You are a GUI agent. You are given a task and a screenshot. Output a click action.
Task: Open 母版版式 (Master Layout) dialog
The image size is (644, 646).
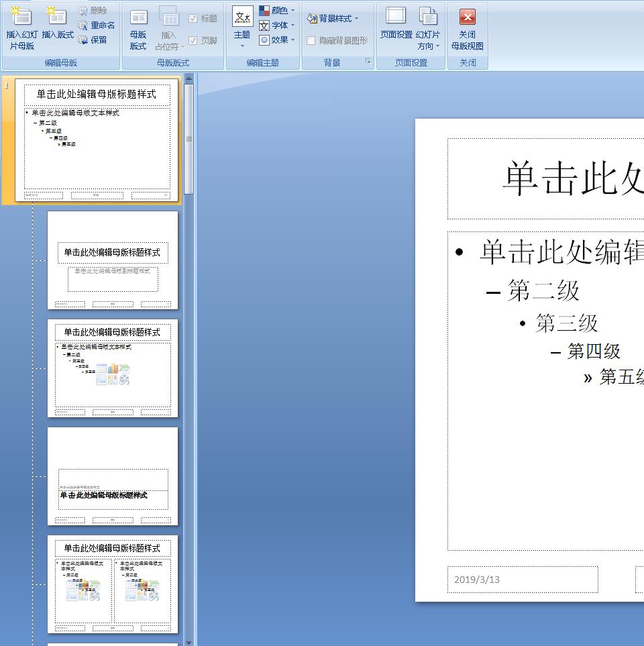point(138,27)
